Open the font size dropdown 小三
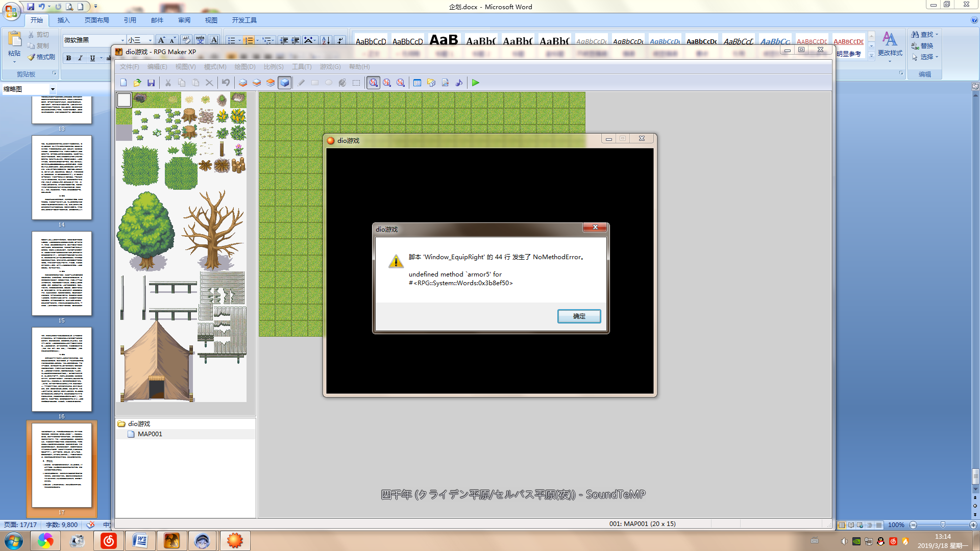This screenshot has width=980, height=551. 150,40
